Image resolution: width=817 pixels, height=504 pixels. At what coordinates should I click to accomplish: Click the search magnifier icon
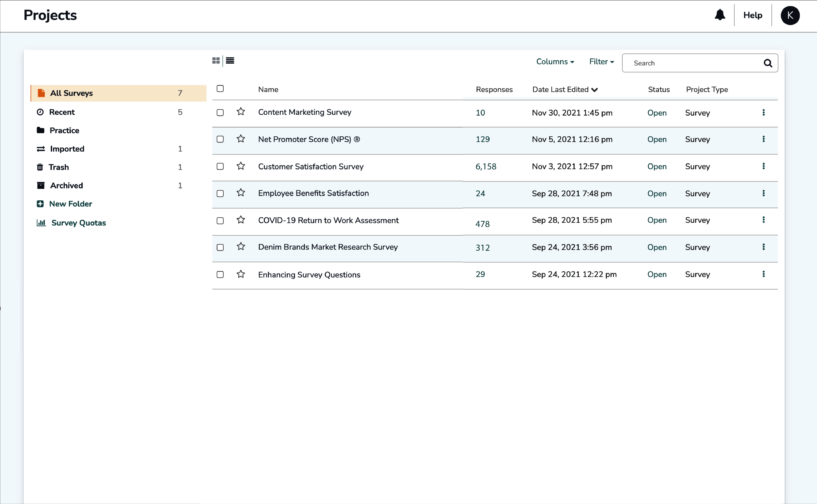point(768,63)
